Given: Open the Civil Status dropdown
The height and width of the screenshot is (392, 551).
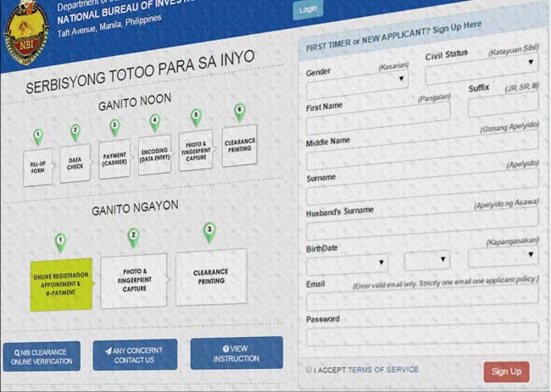Looking at the screenshot, I should (481, 70).
